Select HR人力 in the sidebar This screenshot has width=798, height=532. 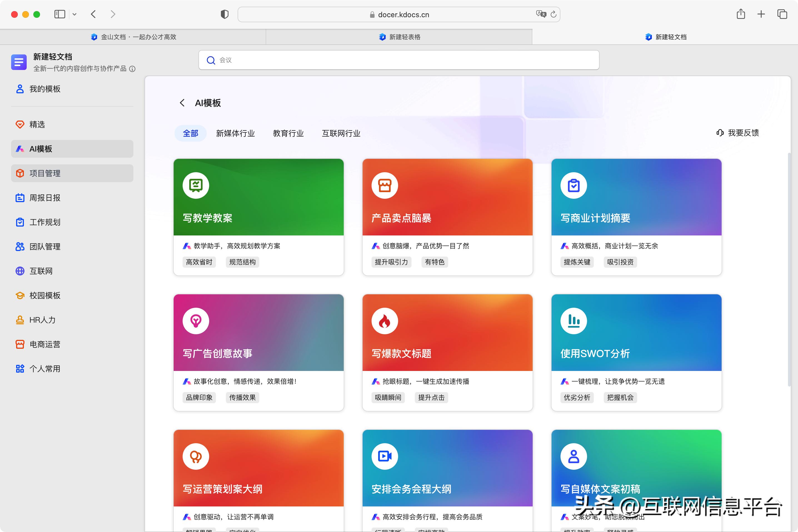click(x=42, y=320)
